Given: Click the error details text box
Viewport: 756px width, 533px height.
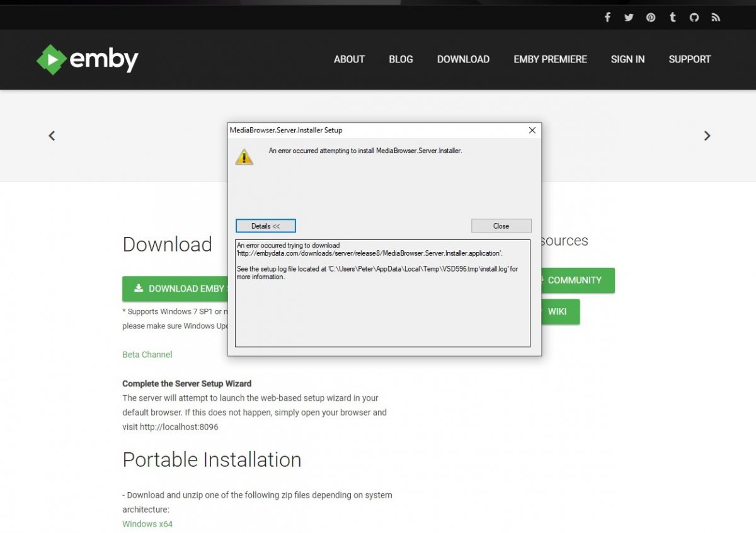Looking at the screenshot, I should tap(382, 293).
